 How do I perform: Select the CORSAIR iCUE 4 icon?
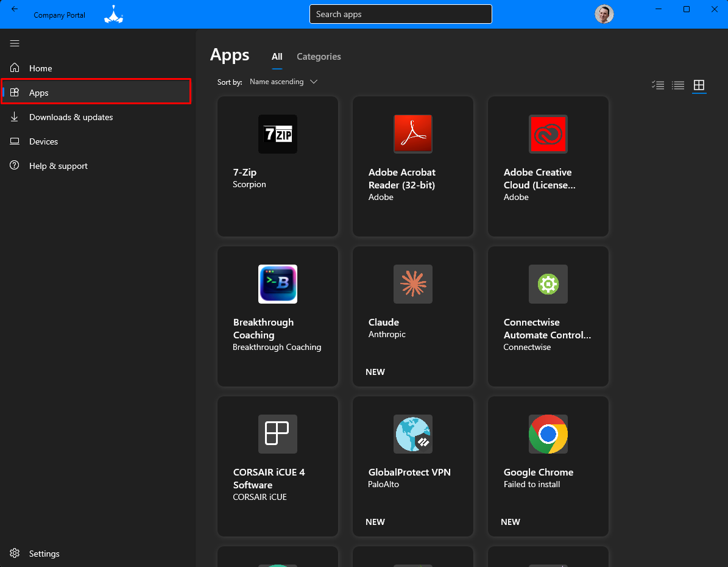click(x=277, y=434)
